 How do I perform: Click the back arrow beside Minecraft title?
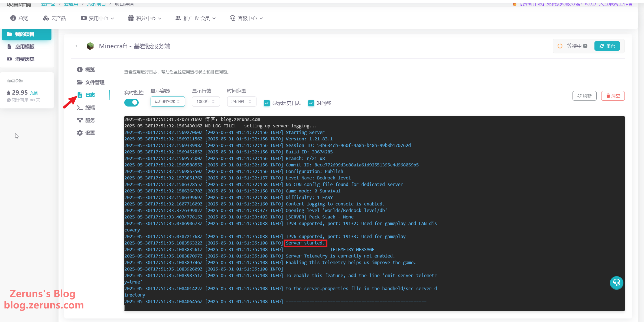pos(76,46)
